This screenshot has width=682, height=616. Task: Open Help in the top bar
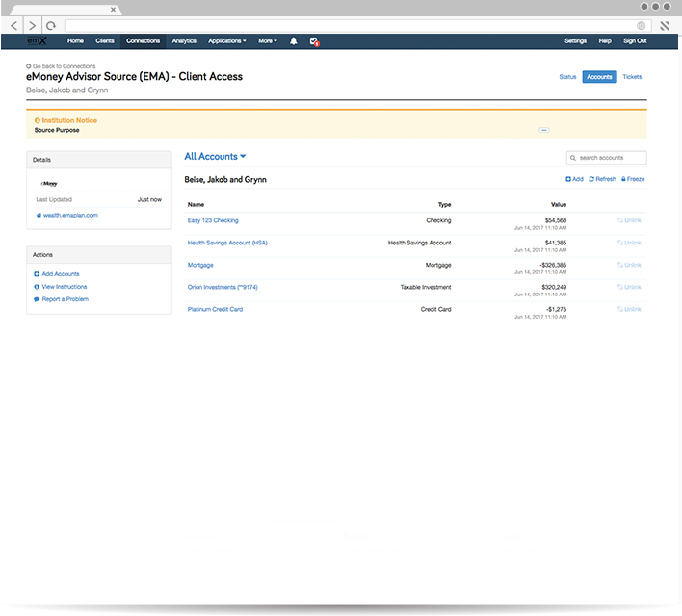[605, 40]
